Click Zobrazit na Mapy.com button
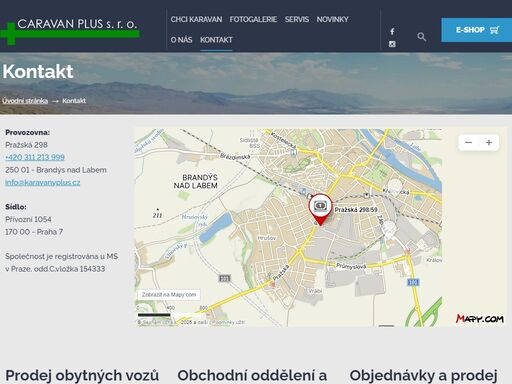The image size is (512, 384). (x=169, y=295)
